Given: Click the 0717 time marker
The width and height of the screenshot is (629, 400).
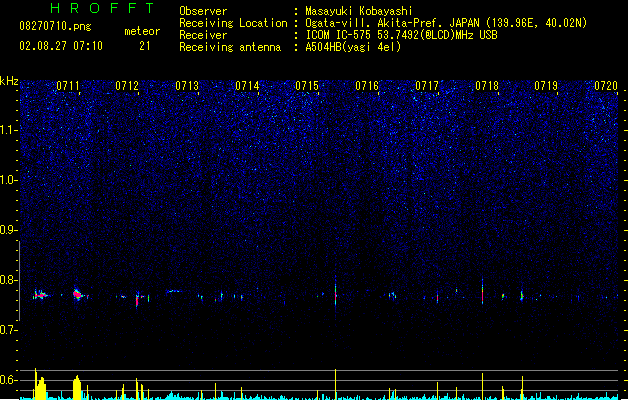Looking at the screenshot, I should tap(427, 86).
